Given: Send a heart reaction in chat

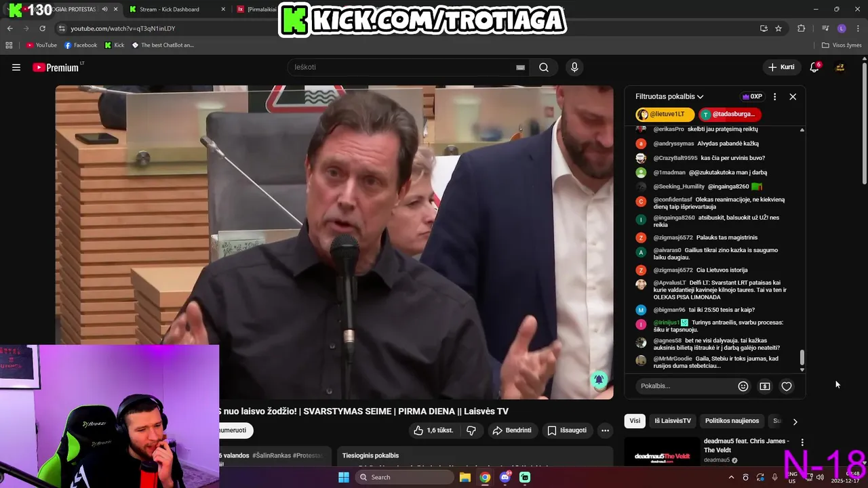Looking at the screenshot, I should pyautogui.click(x=787, y=386).
